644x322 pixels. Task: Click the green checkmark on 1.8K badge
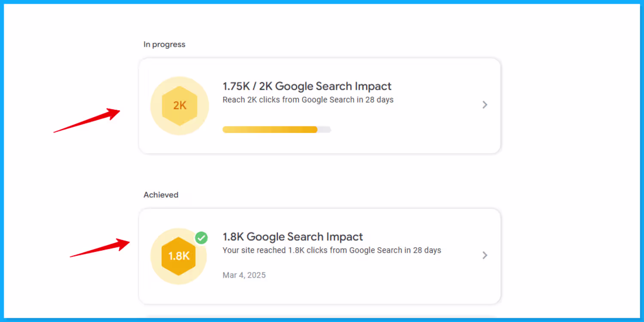201,238
